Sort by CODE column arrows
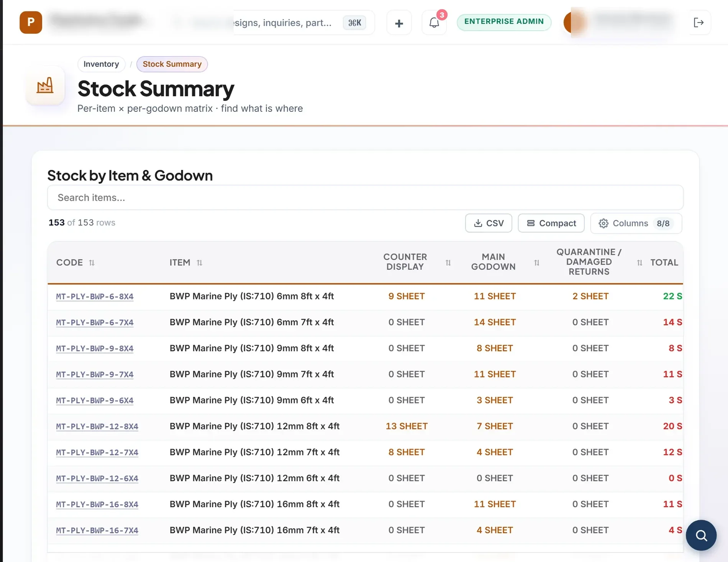This screenshot has height=562, width=728. 92,263
